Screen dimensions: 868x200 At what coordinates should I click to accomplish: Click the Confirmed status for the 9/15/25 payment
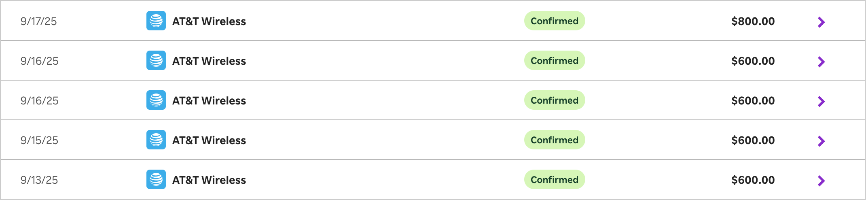click(554, 140)
